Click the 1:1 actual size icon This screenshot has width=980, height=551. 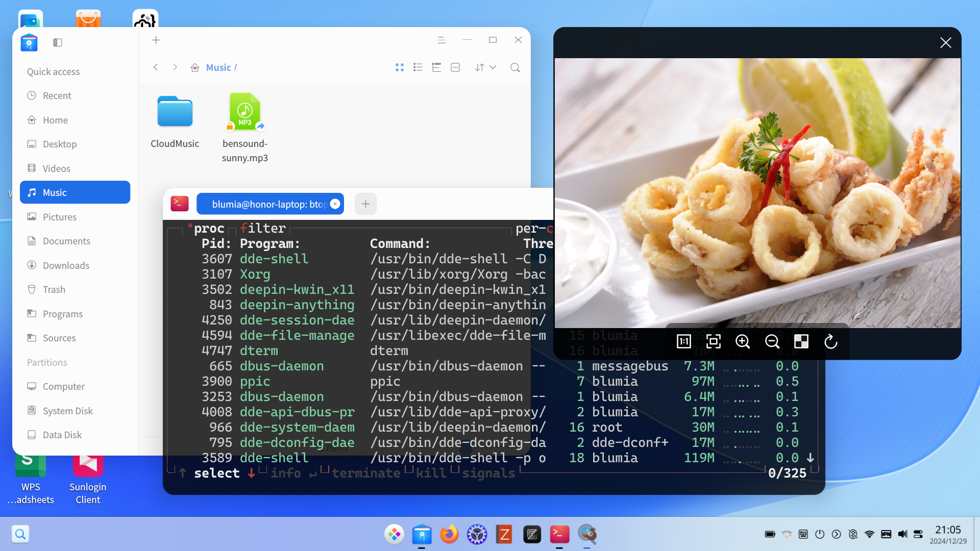click(683, 341)
